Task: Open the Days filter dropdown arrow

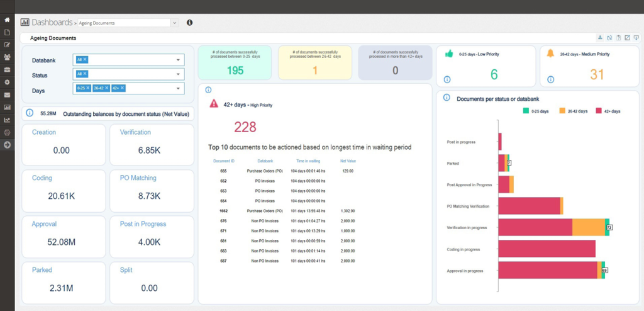Action: (x=178, y=89)
